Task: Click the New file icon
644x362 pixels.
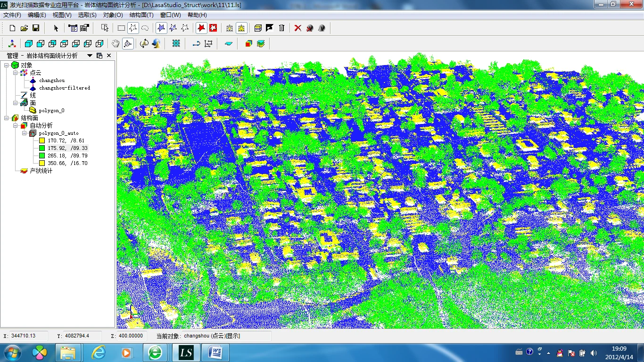Action: (12, 28)
